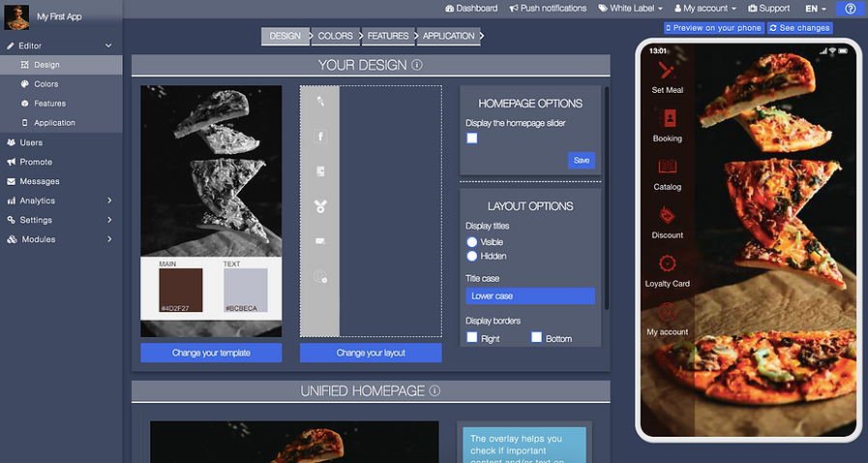This screenshot has width=868, height=463.
Task: Click Preview on your phone button
Action: coord(713,28)
